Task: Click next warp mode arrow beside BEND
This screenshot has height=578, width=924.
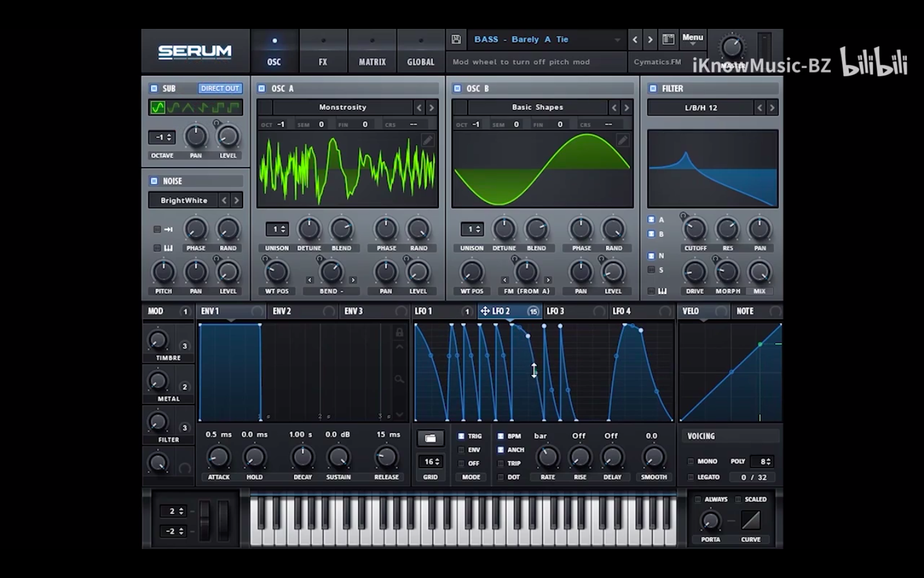Action: tap(353, 280)
